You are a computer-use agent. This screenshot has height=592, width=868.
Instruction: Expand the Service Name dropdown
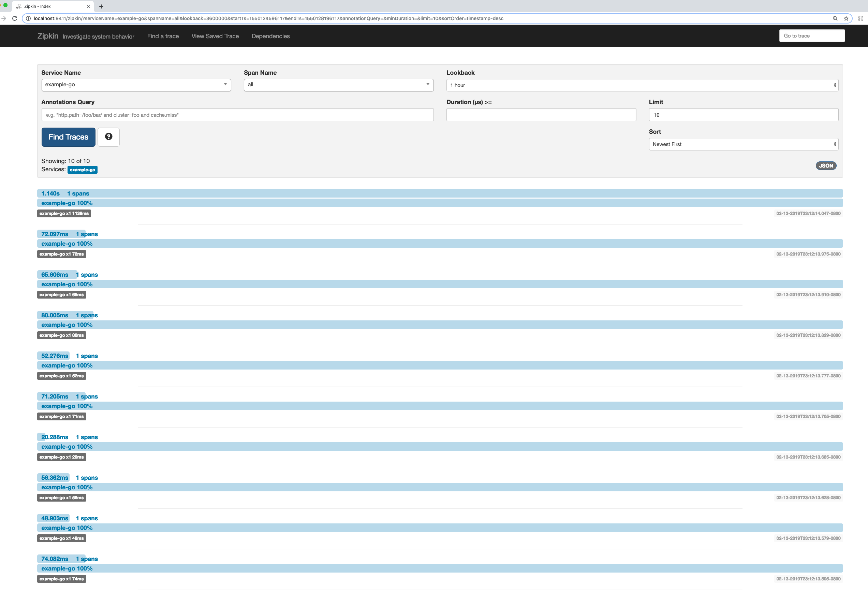136,85
